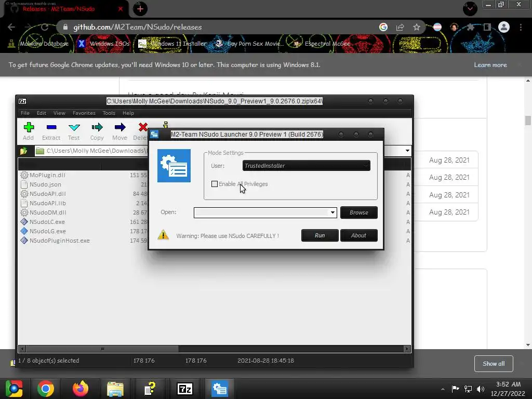Select NSudoPluginHost.exe in the file list
Screen dimensions: 532x399
click(x=59, y=241)
